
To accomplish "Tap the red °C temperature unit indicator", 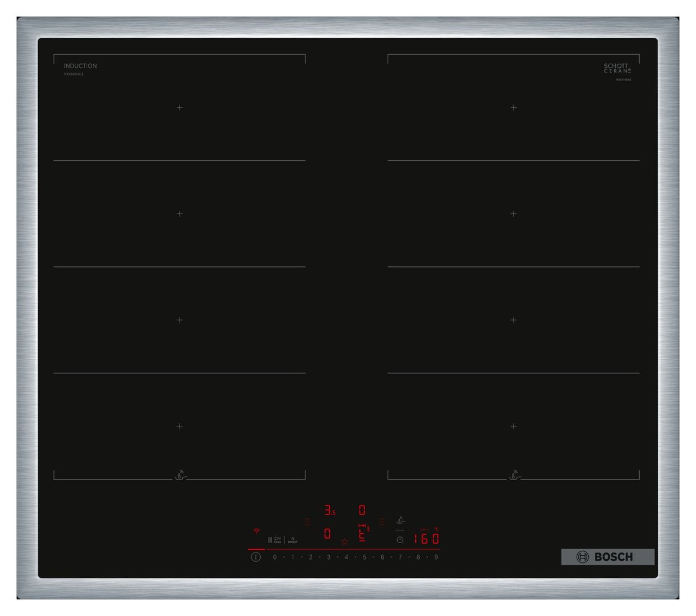I will [436, 529].
